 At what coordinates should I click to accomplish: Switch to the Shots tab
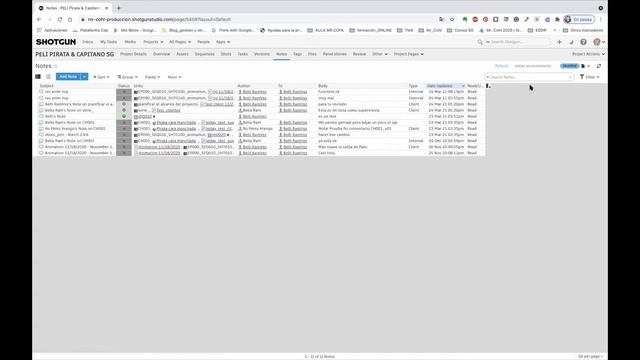(226, 54)
